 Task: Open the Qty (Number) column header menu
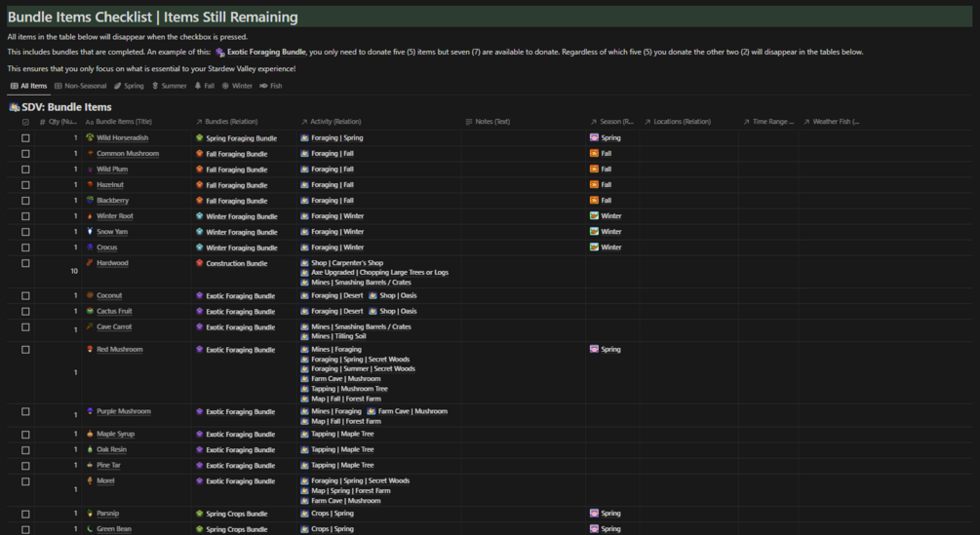(59, 122)
